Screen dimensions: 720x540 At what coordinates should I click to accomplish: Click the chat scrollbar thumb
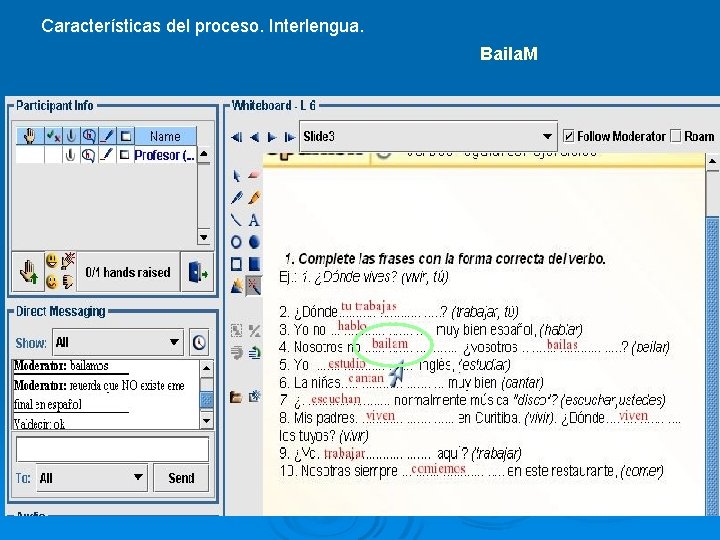click(x=207, y=399)
